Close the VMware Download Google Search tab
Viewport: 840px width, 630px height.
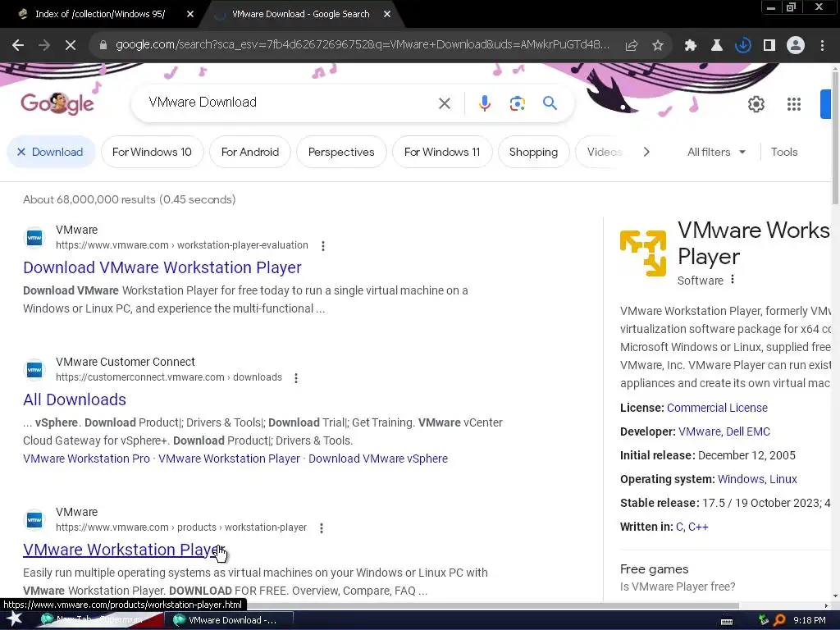click(387, 14)
